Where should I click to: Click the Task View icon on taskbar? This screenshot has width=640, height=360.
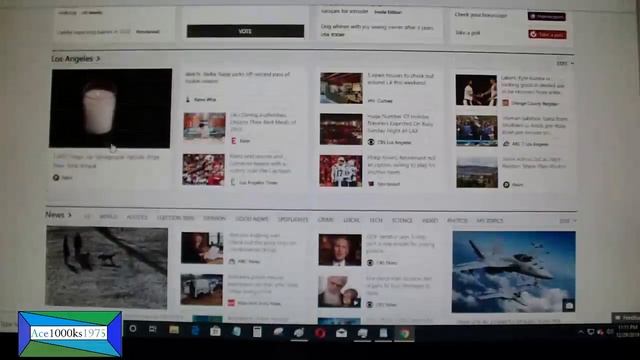pos(153,329)
